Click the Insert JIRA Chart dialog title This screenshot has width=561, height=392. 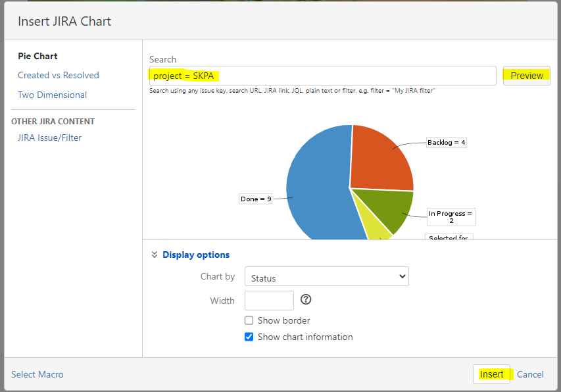[64, 22]
